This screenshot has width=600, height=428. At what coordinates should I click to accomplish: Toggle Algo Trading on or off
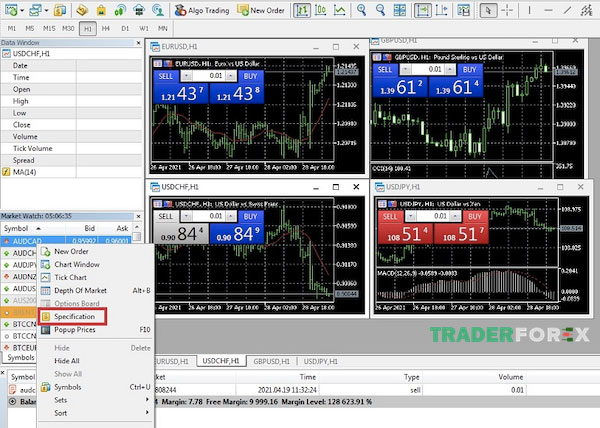pos(202,10)
